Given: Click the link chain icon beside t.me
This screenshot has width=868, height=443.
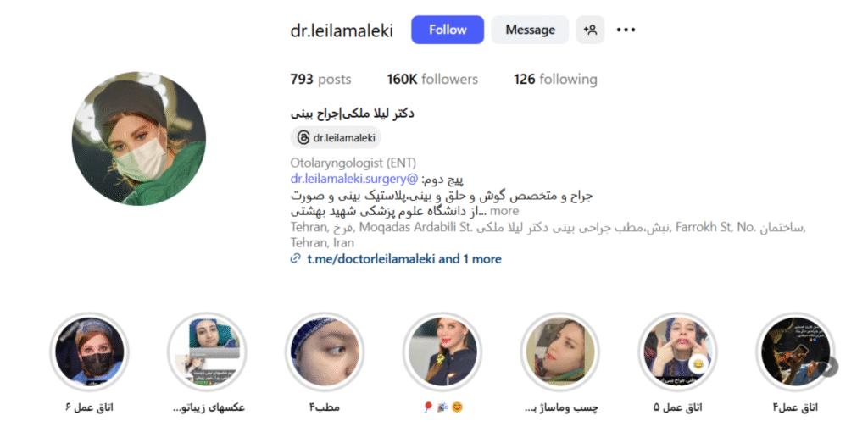Looking at the screenshot, I should [x=296, y=258].
